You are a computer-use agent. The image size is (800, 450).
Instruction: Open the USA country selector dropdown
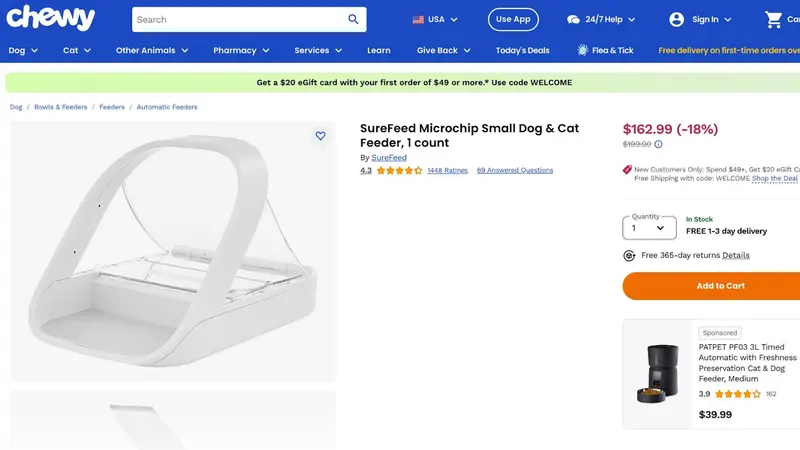pyautogui.click(x=435, y=19)
